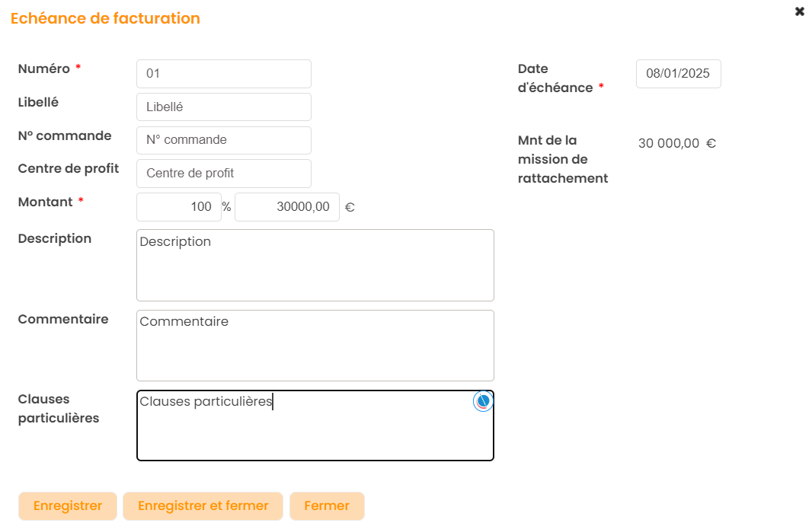Click the Mnt de la mission label
This screenshot has width=812, height=526.
tap(562, 159)
